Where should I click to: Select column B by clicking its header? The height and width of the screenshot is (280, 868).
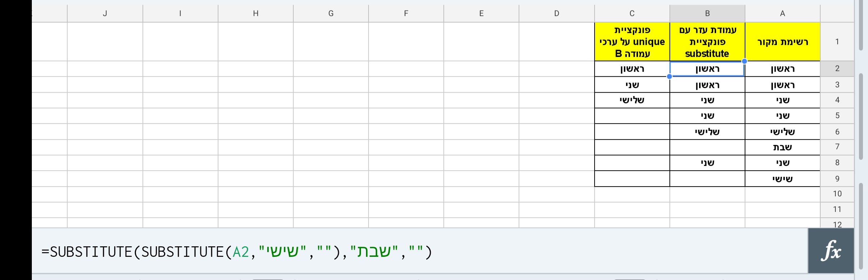click(707, 13)
